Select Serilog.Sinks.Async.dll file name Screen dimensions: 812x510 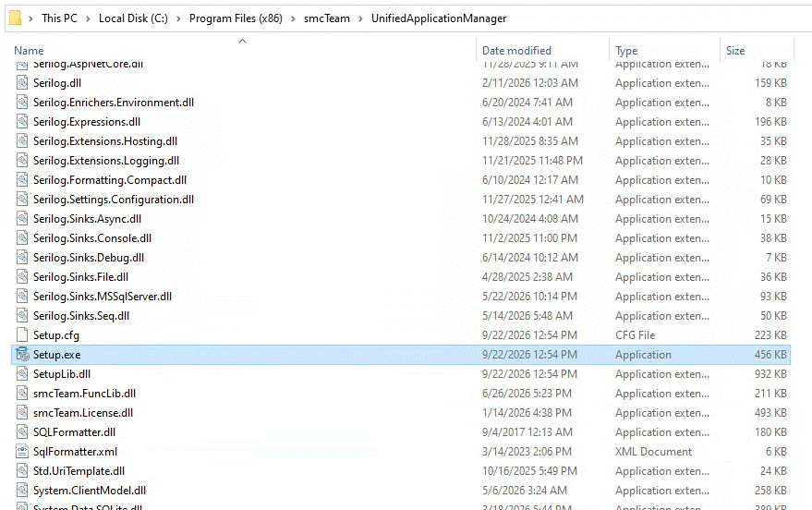click(87, 219)
